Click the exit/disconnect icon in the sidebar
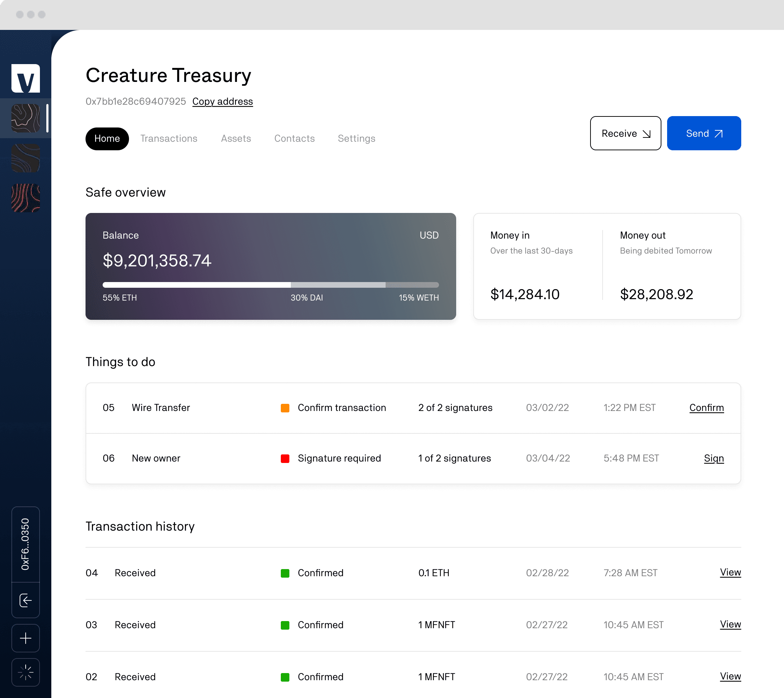 point(26,600)
